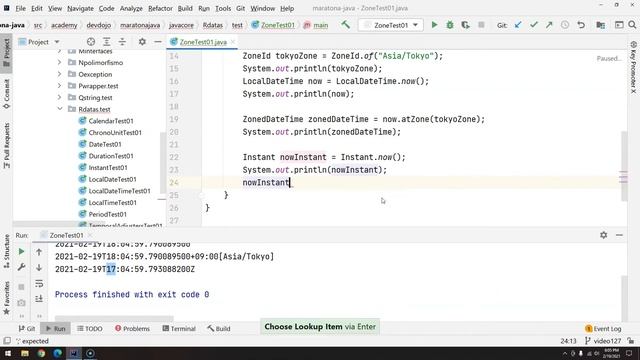Push commits with Git arrow icon

click(x=549, y=25)
